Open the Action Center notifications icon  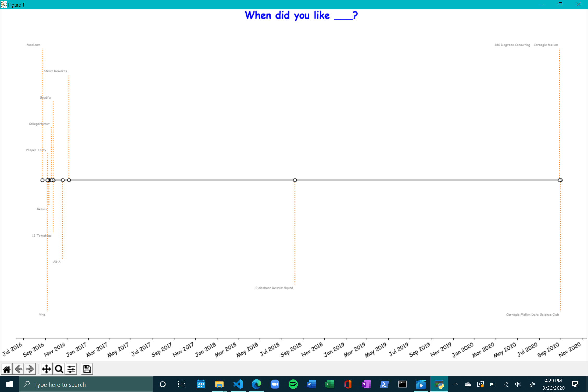[x=575, y=384]
